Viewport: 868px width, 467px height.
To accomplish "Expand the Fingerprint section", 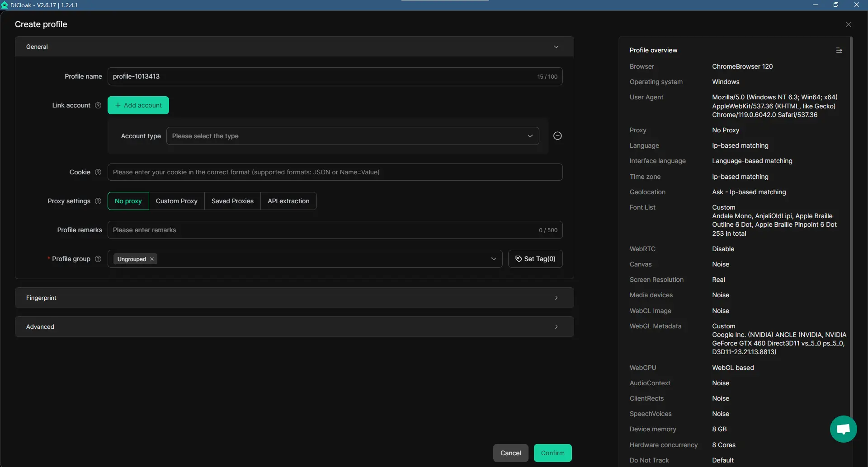I will pos(294,298).
